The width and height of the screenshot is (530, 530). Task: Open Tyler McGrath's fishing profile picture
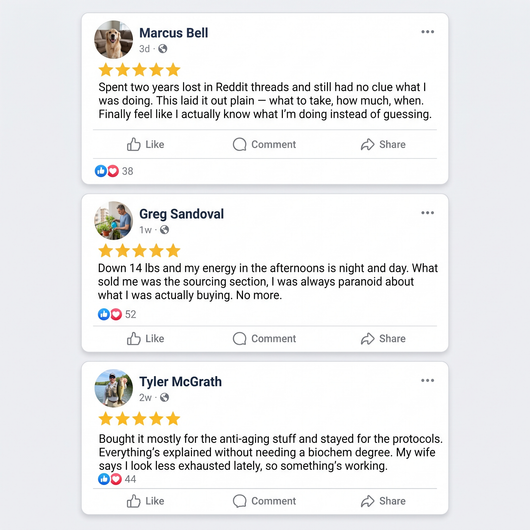coord(114,388)
